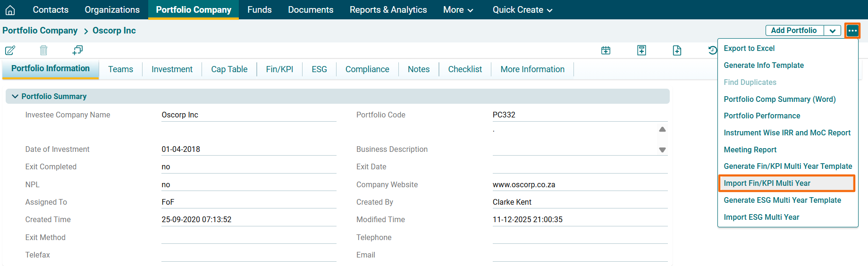Select Import Fin/KPI Multi Year option

pos(767,183)
